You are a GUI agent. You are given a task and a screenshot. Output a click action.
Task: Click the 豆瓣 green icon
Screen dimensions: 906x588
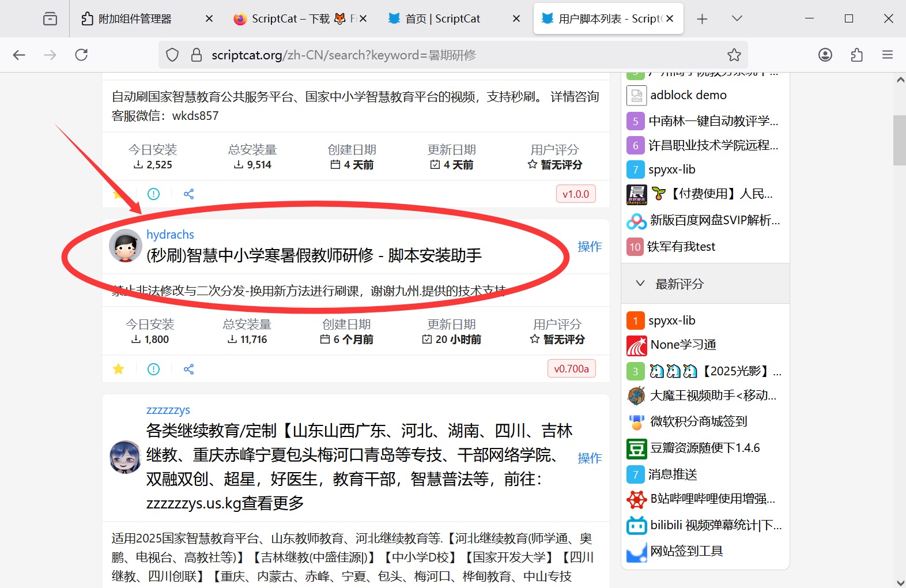coord(637,448)
